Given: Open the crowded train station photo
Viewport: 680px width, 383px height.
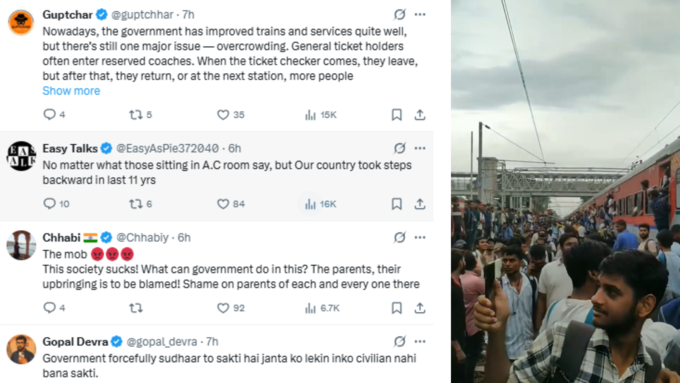Looking at the screenshot, I should pos(566,191).
